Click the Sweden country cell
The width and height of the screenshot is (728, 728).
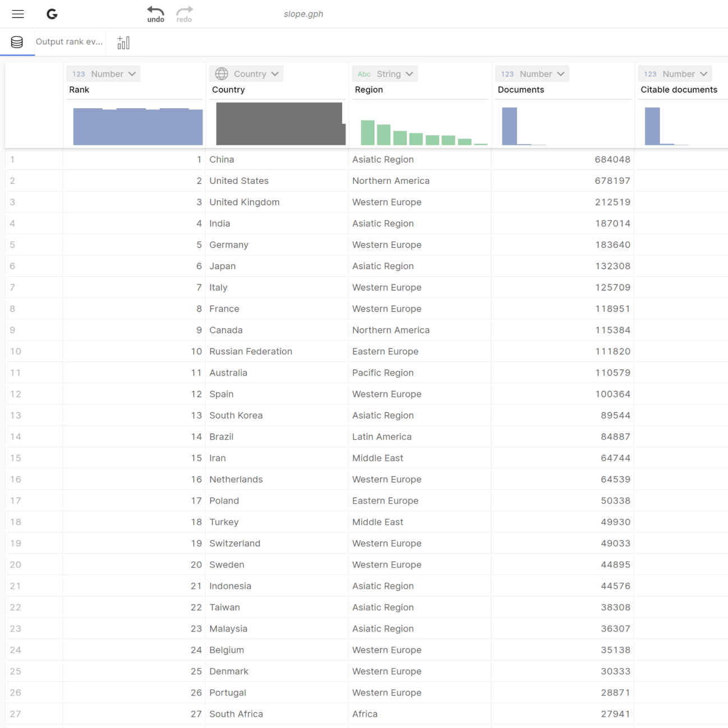pyautogui.click(x=277, y=564)
